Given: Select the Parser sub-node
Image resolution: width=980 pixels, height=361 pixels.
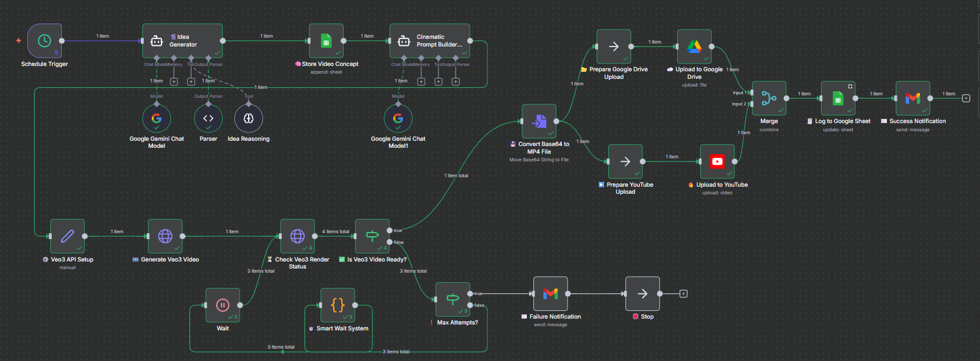Looking at the screenshot, I should 209,118.
